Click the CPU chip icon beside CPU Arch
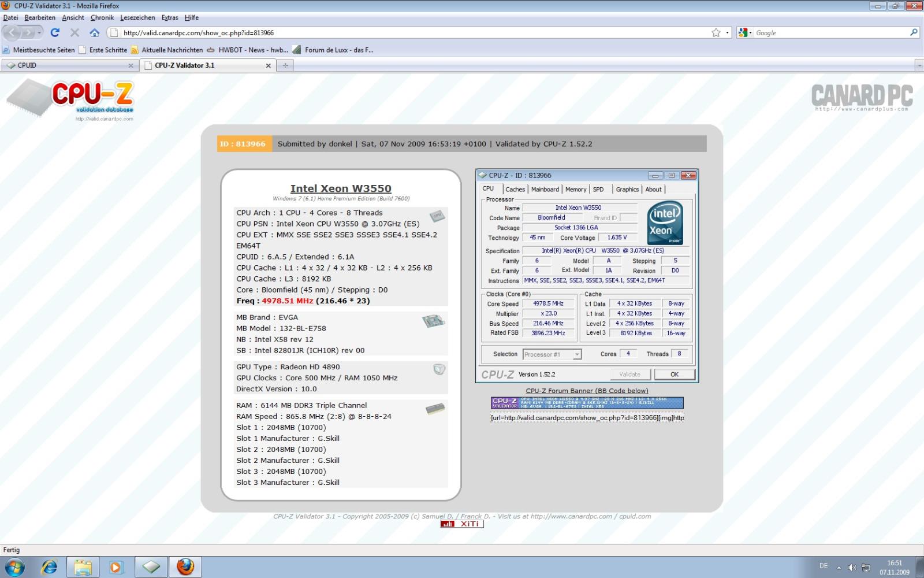The height and width of the screenshot is (578, 924). pyautogui.click(x=437, y=216)
